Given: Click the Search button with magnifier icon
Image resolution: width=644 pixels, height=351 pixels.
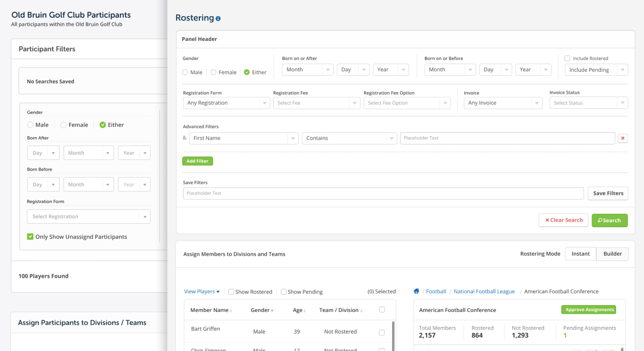Looking at the screenshot, I should 609,220.
